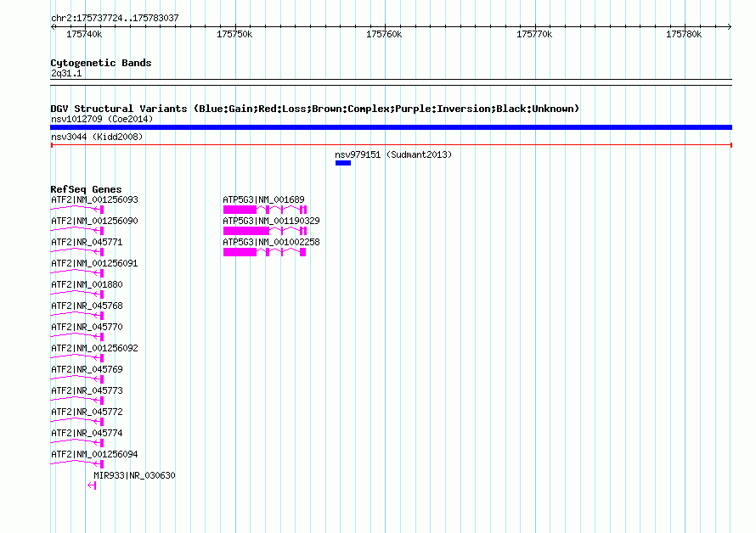The width and height of the screenshot is (756, 533).
Task: Click the MIR933 microRNA arrow glyph
Action: tap(92, 485)
